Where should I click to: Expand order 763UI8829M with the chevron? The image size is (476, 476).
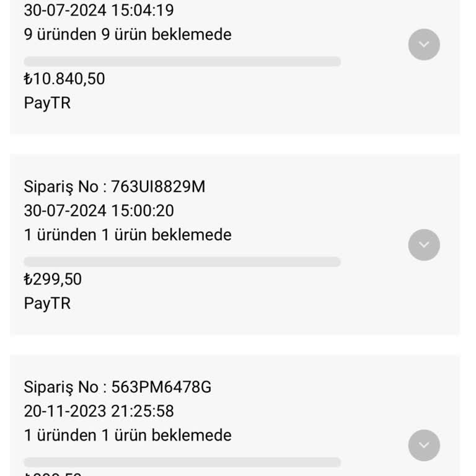point(424,245)
